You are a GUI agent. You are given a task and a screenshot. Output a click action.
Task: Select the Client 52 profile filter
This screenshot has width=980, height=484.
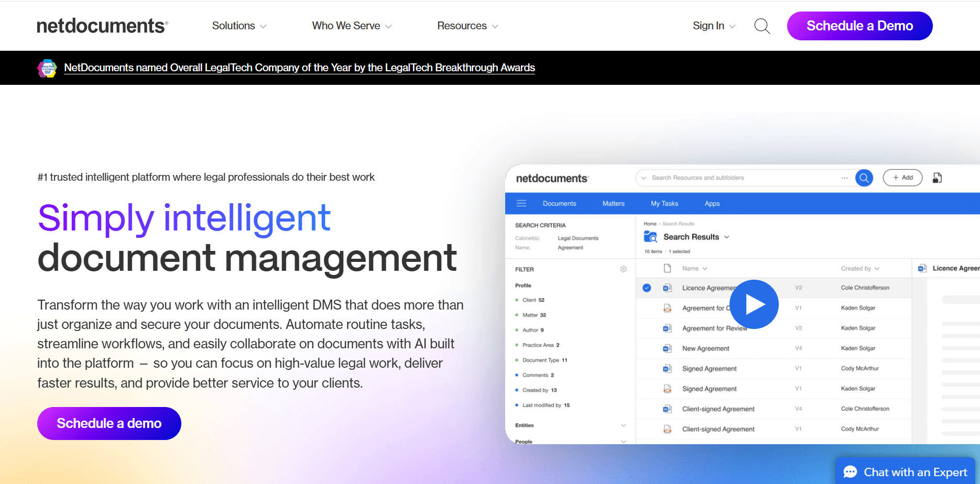[533, 300]
